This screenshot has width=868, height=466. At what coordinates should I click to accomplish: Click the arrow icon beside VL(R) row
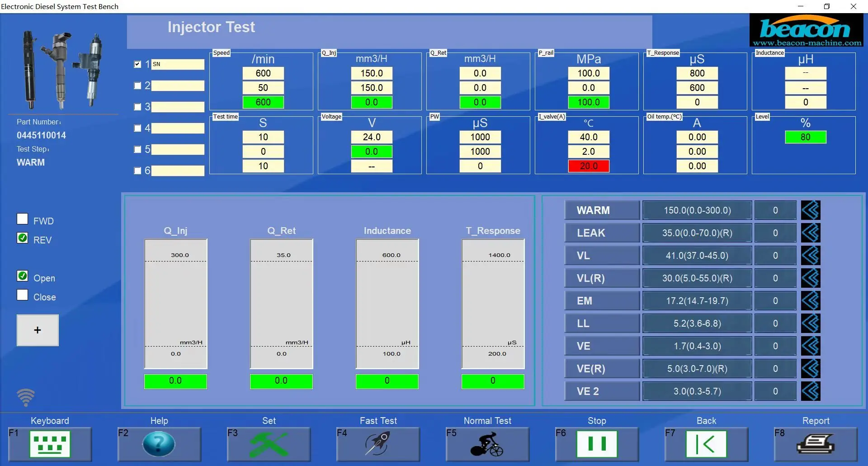pos(811,278)
